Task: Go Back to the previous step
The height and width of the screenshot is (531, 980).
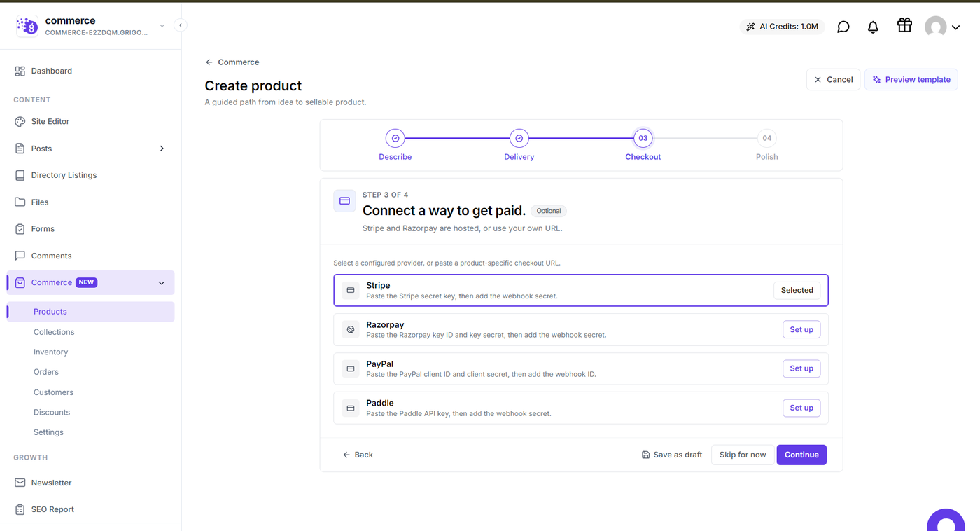Action: point(358,455)
